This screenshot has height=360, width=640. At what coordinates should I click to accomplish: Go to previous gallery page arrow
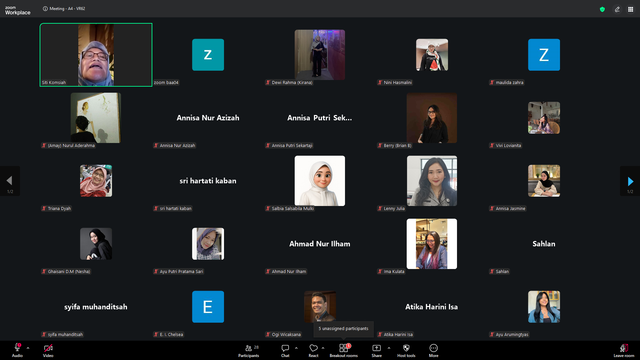[x=9, y=181]
